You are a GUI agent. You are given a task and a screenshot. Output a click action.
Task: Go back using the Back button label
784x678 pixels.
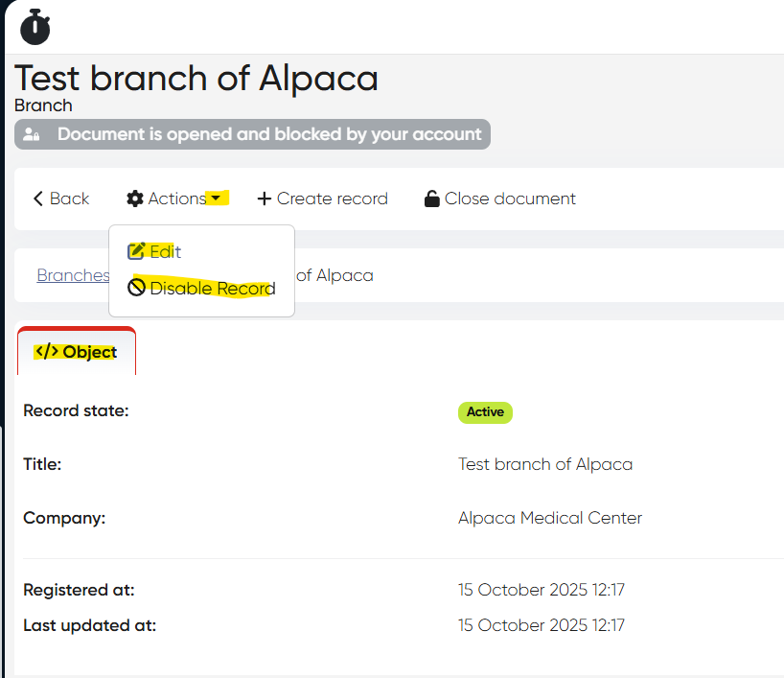point(69,199)
